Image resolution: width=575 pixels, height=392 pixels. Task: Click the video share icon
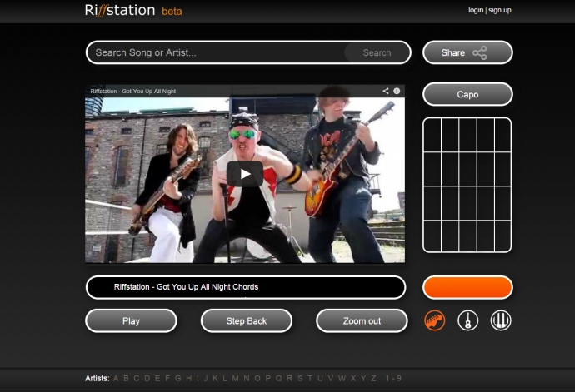[385, 91]
